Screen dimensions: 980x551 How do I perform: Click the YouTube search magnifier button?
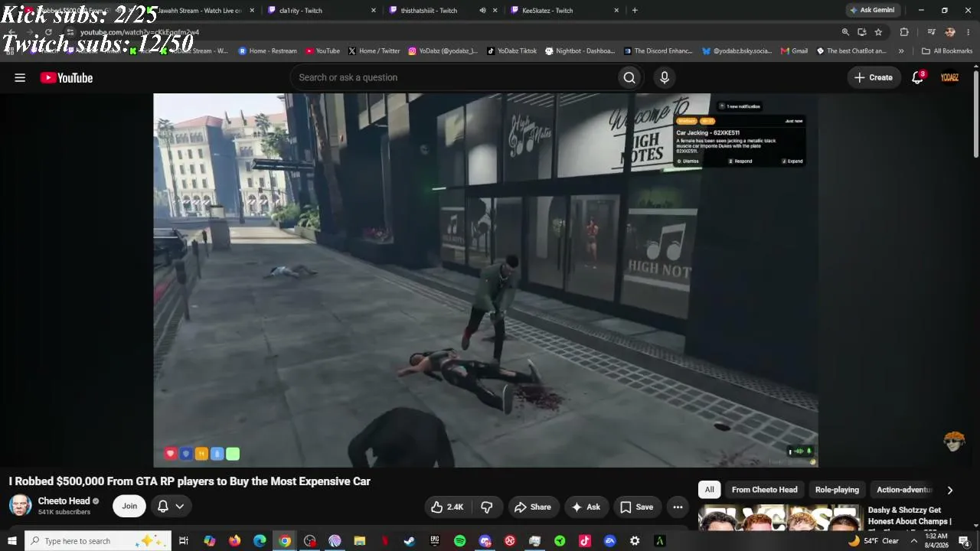629,77
